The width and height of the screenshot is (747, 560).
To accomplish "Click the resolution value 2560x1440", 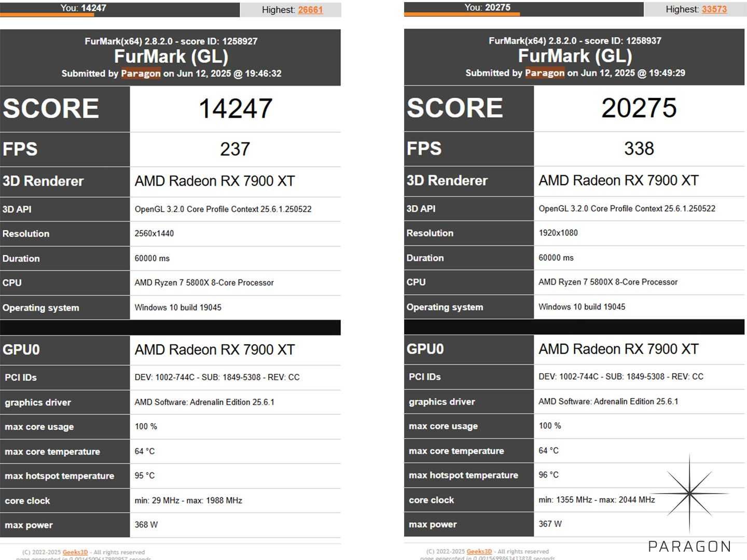I will pyautogui.click(x=154, y=233).
